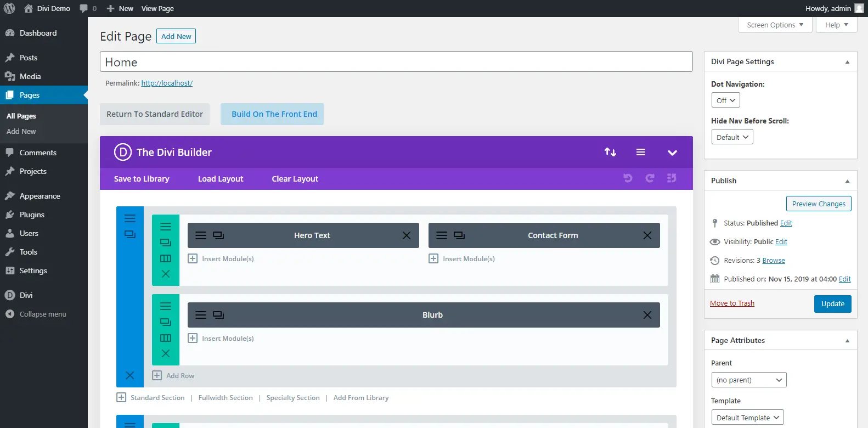868x428 pixels.
Task: Click the Move to Trash link
Action: (x=732, y=303)
